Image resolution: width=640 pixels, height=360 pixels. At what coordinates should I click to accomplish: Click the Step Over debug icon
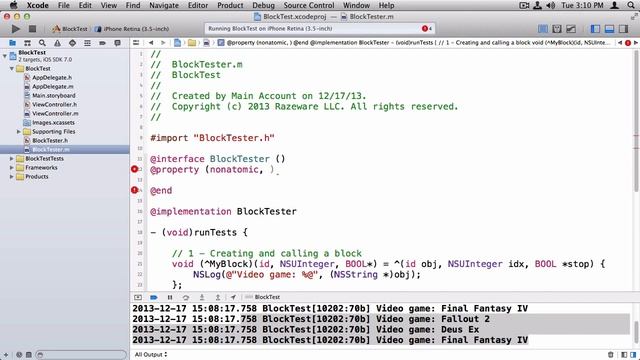tap(186, 297)
